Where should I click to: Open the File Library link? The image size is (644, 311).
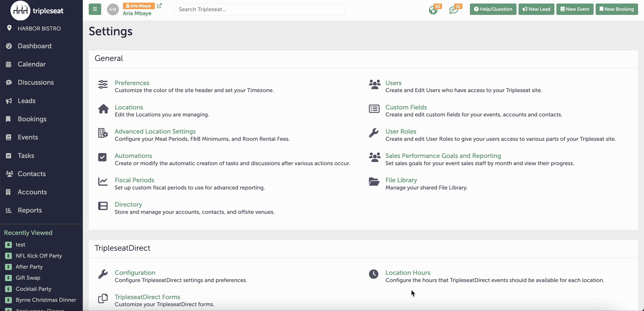401,180
